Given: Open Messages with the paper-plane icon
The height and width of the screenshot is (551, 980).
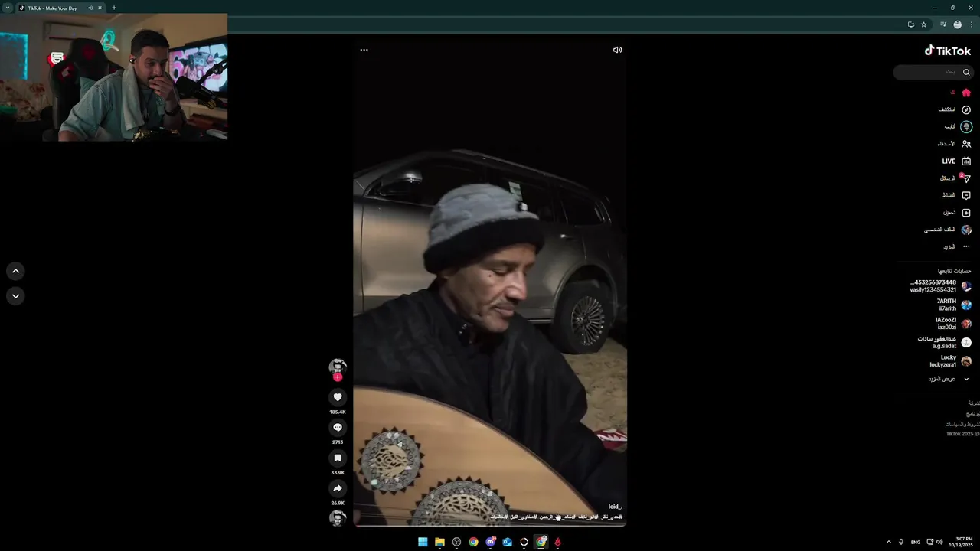Looking at the screenshot, I should coord(966,178).
